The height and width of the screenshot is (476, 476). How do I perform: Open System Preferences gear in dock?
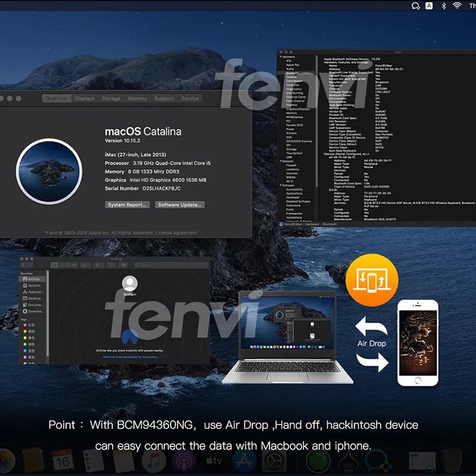point(274,461)
